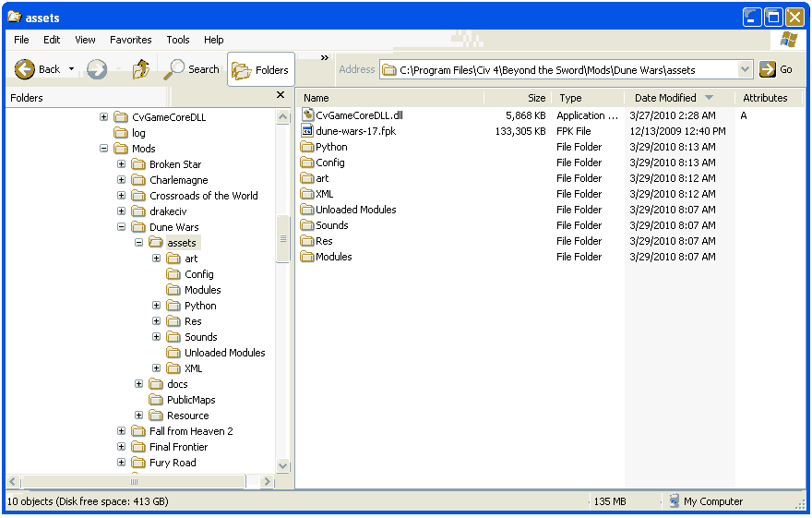Screen dimensions: 812x518
Task: Select Unloaded Modules folder icon in file list
Action: click(x=307, y=210)
